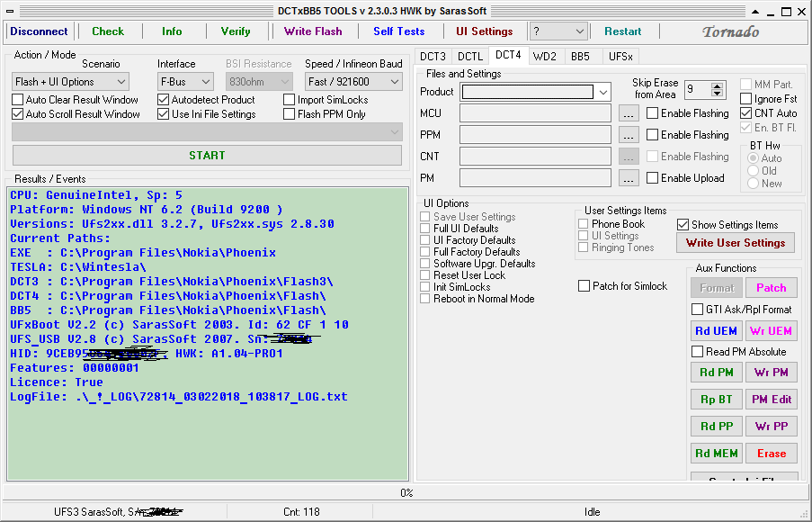The width and height of the screenshot is (812, 522).
Task: Select the DCT3 tab
Action: click(x=433, y=56)
